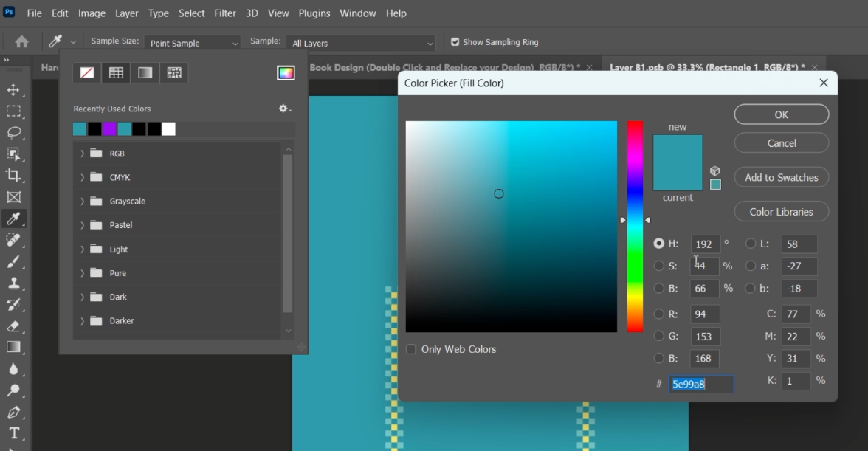This screenshot has width=868, height=451.
Task: Enable the Only Web Colors checkbox
Action: coord(411,349)
